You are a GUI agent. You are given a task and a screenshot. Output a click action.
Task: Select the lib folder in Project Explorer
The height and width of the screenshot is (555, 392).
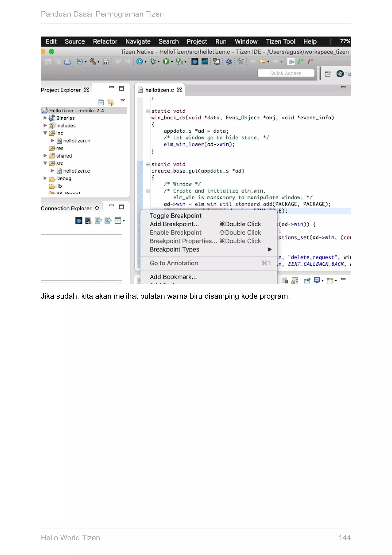[55, 186]
